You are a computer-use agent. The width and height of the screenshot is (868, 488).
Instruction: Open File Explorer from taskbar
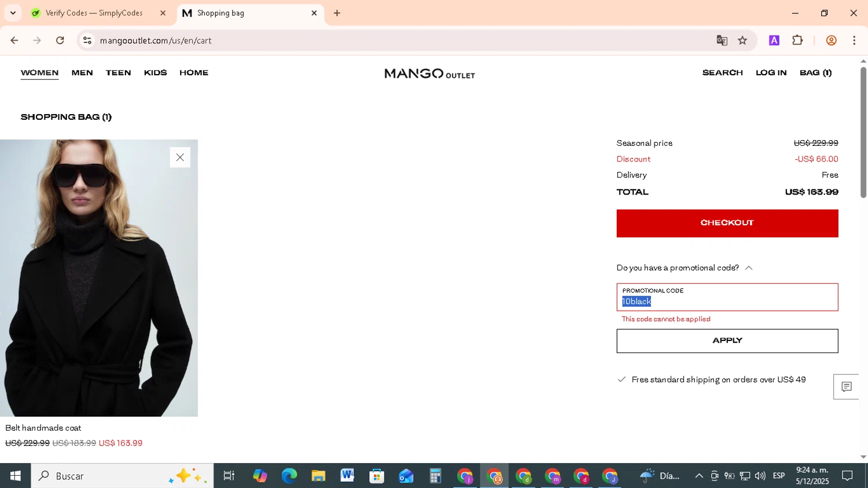[x=318, y=476]
